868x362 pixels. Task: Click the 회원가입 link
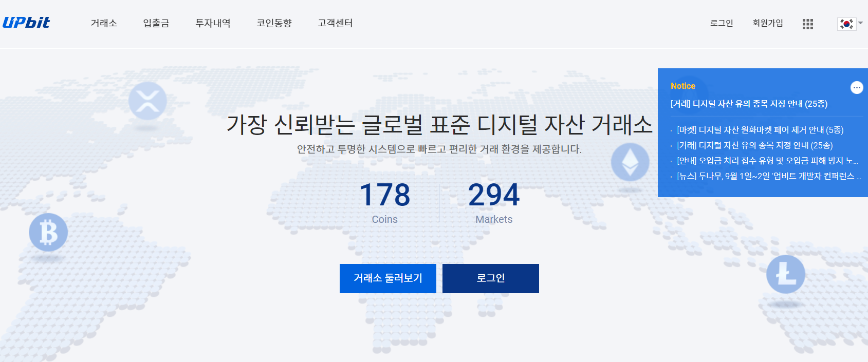click(768, 23)
